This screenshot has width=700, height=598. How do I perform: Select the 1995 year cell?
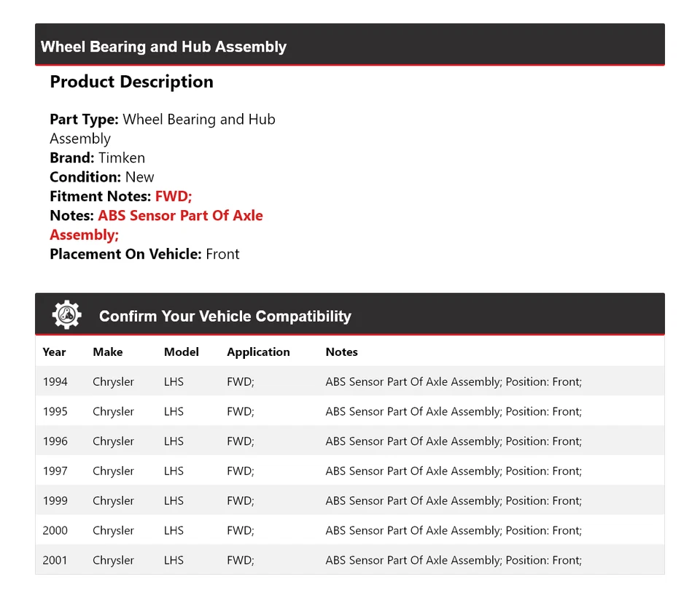click(x=55, y=411)
